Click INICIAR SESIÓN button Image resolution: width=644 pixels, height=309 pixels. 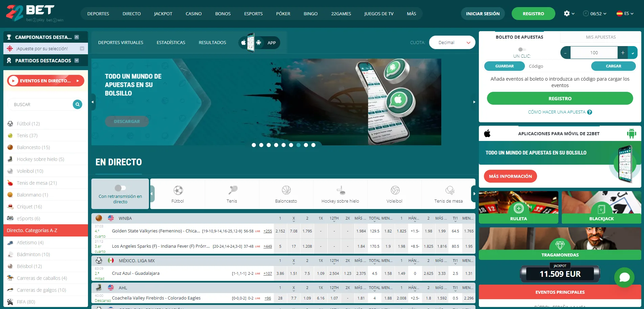[483, 14]
